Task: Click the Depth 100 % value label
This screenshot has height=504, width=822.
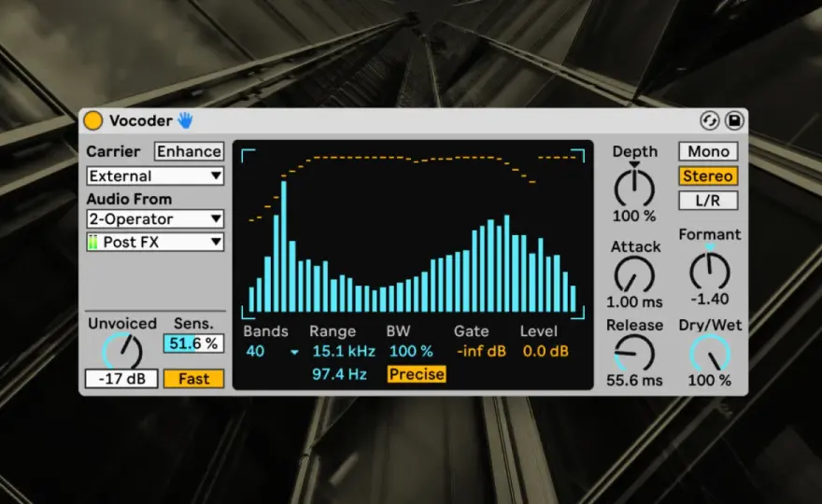Action: (x=634, y=216)
